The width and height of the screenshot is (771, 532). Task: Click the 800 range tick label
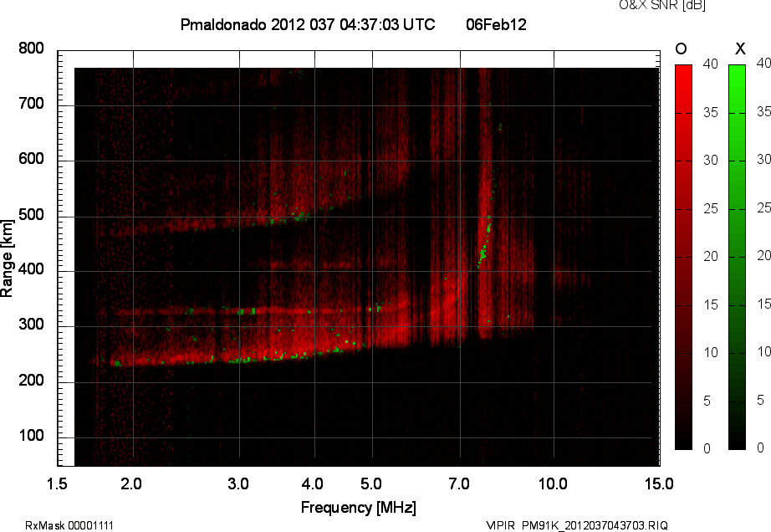coord(31,49)
